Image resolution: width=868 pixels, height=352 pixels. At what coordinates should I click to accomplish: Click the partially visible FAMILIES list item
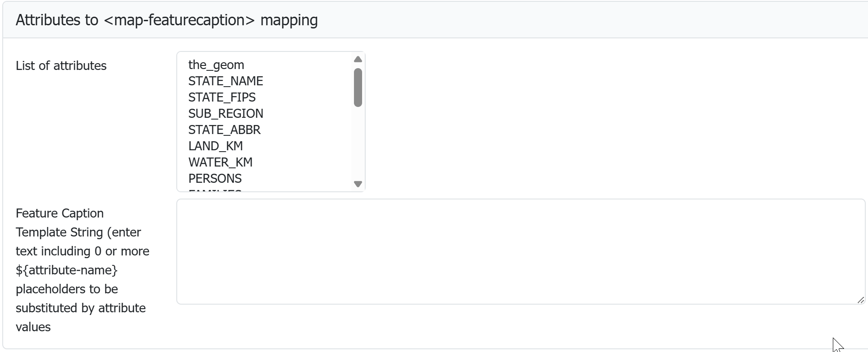pyautogui.click(x=215, y=190)
